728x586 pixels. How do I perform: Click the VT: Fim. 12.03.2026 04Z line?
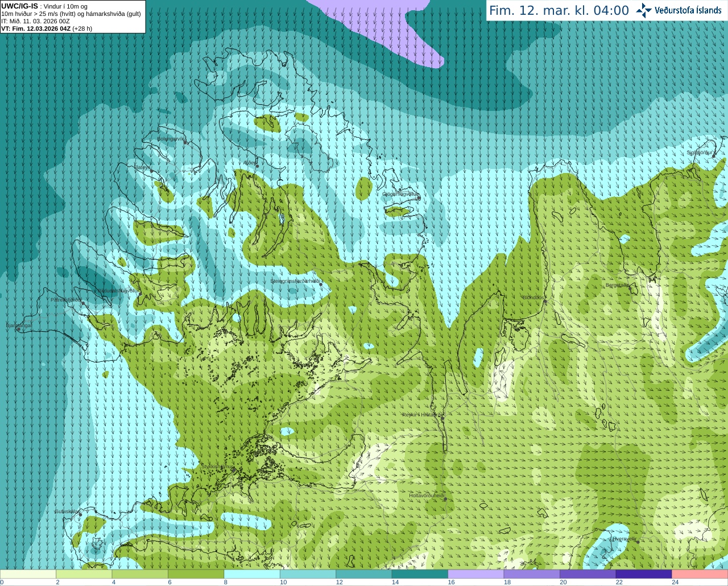[47, 28]
